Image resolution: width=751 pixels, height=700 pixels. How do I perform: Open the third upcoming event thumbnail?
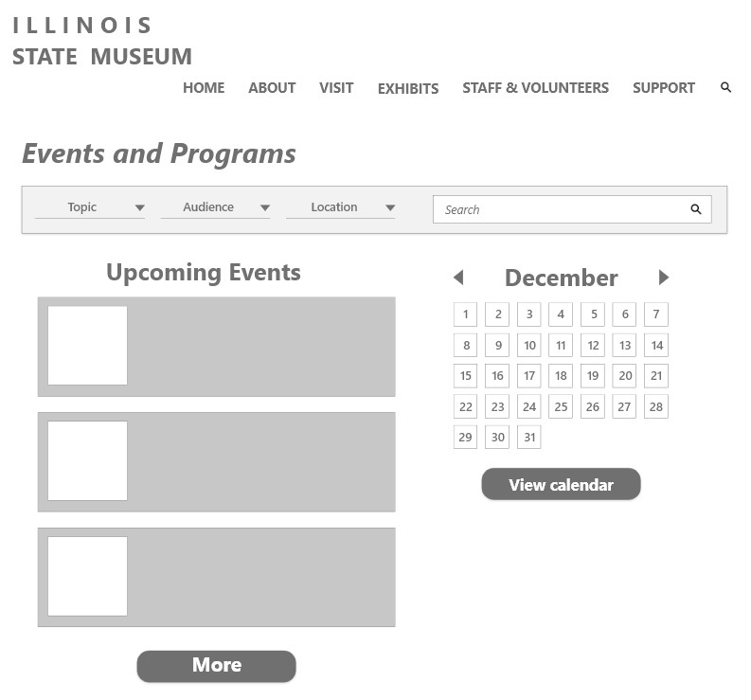click(87, 576)
